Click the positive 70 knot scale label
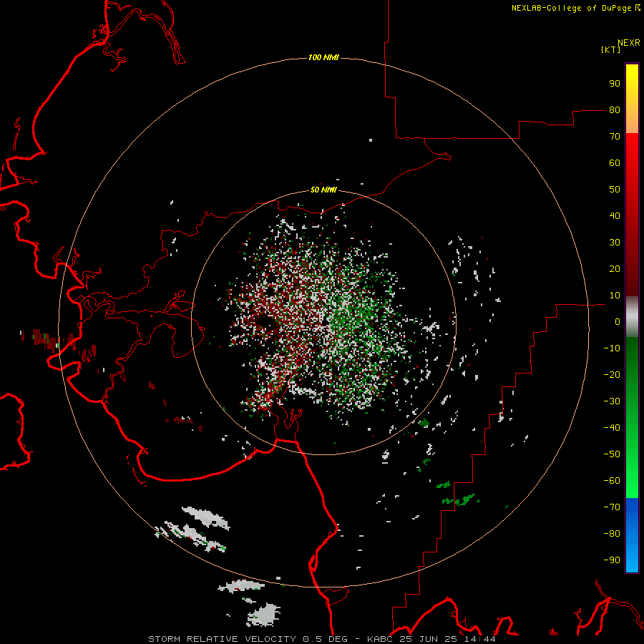The image size is (644, 644). [615, 137]
